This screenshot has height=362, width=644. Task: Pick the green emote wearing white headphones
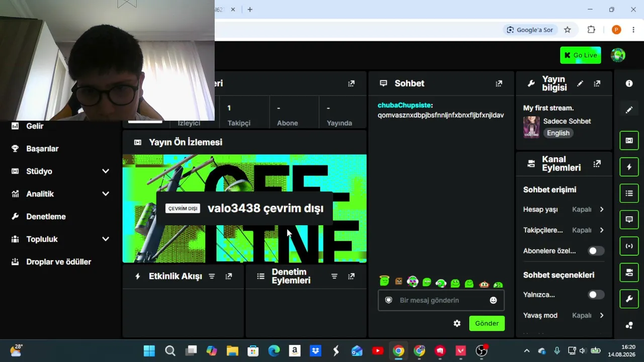coord(441,283)
